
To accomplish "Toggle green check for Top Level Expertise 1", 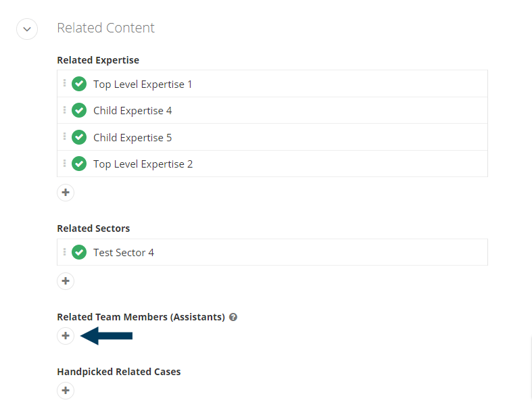I will 79,84.
